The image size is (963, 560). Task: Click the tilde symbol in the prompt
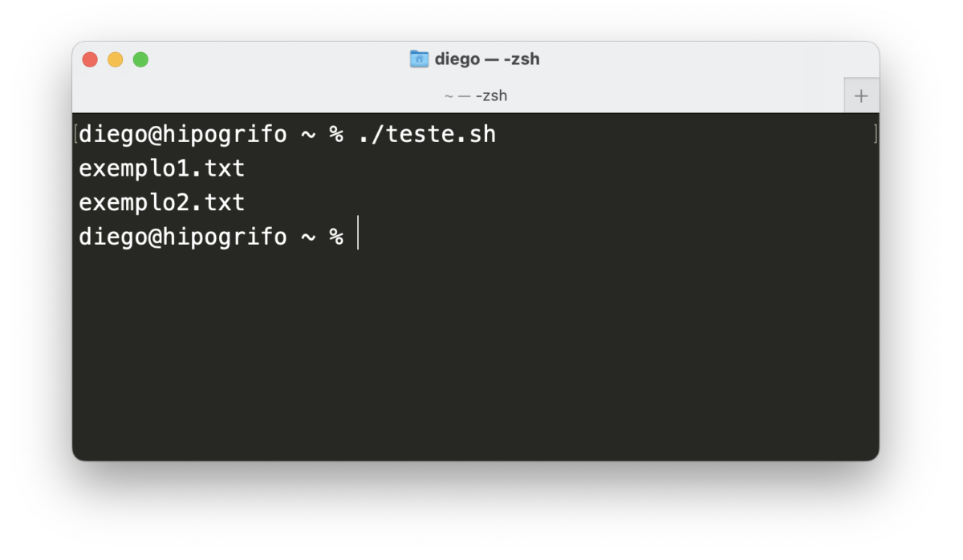click(309, 235)
